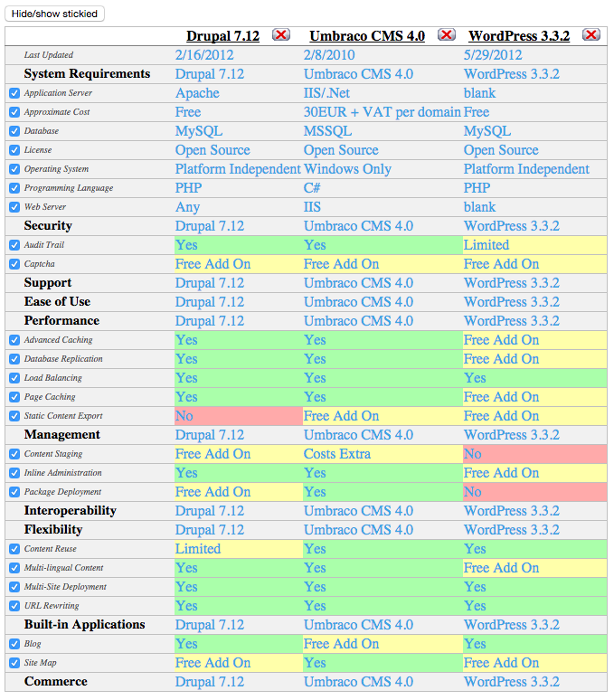Toggle the Site Map checkbox
This screenshot has height=700, width=614.
pos(14,663)
